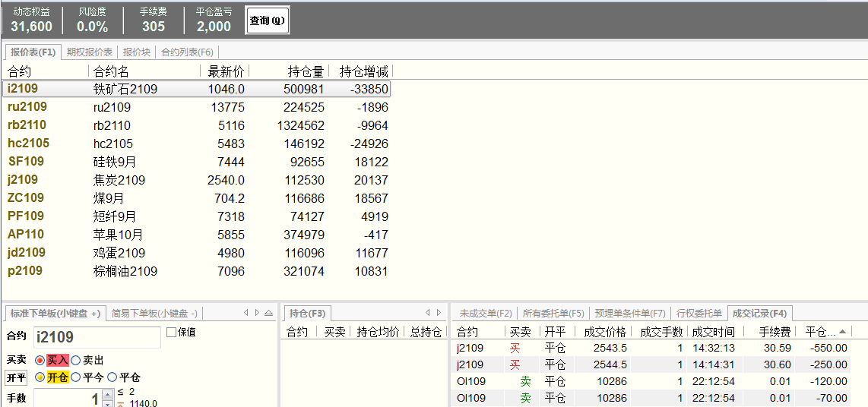Click sort arrow on 平仓 column header
Image resolution: width=868 pixels, height=407 pixels.
(842, 332)
